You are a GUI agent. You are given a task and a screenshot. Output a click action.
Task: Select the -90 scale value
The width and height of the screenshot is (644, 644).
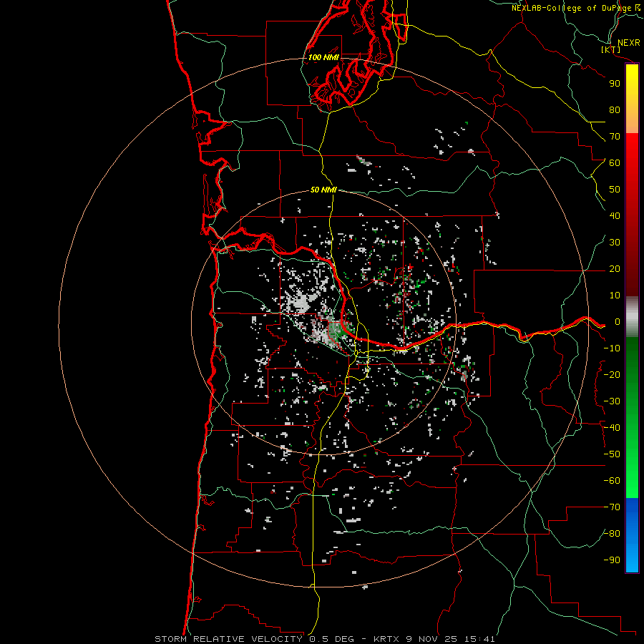pyautogui.click(x=612, y=560)
